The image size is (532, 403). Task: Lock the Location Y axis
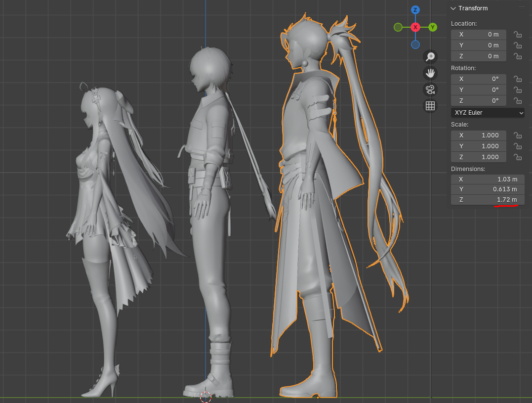[x=517, y=45]
